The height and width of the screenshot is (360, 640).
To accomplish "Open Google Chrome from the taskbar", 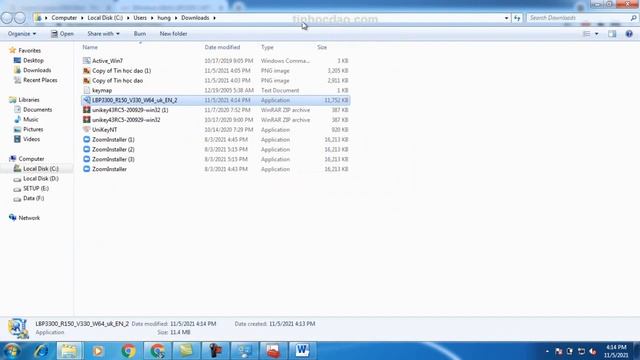I will [x=128, y=351].
